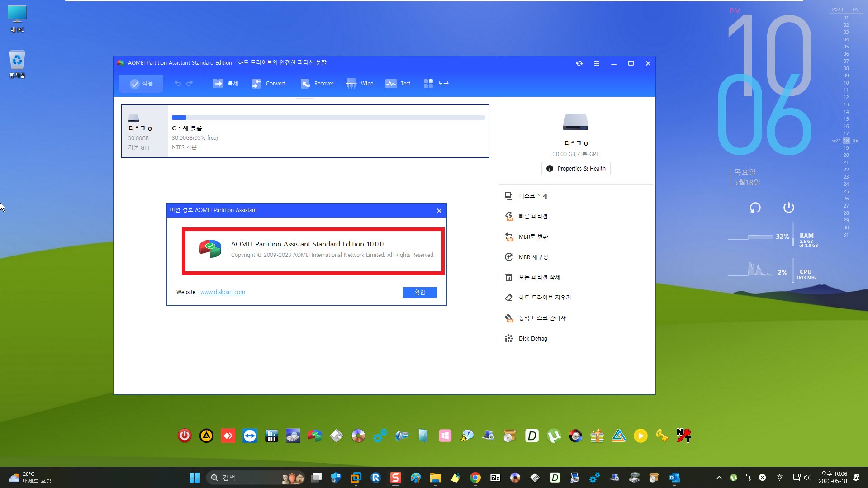The height and width of the screenshot is (488, 868).
Task: Open the Wipe toolbar menu
Action: click(x=360, y=83)
